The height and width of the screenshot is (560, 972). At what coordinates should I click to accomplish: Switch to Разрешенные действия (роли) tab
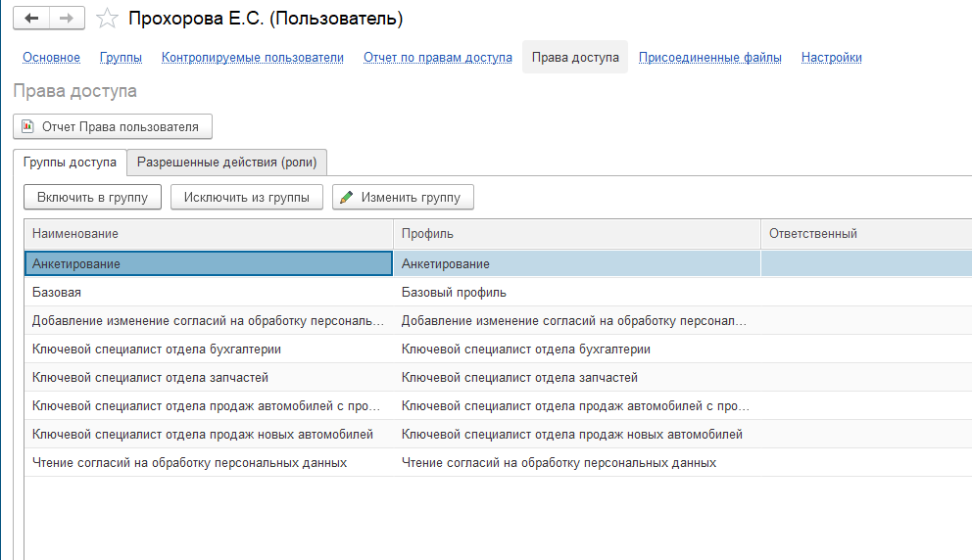[x=227, y=163]
